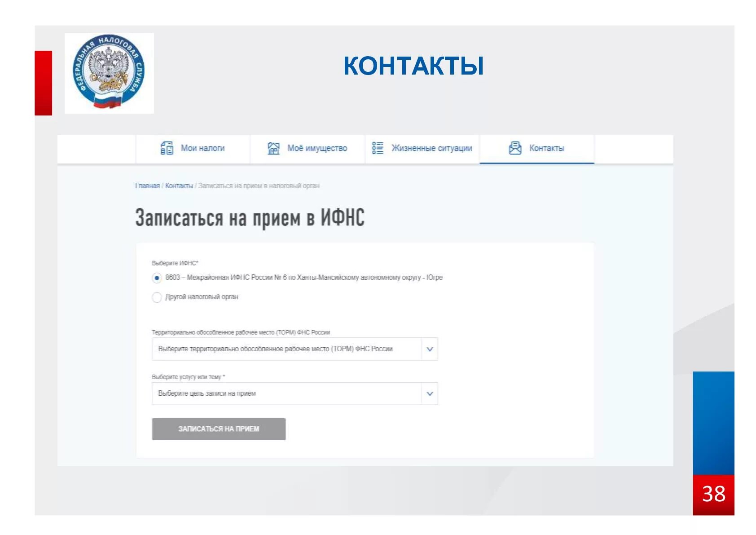This screenshot has width=756, height=535.
Task: Click the КОНТАКТЫ slide title
Action: point(413,66)
